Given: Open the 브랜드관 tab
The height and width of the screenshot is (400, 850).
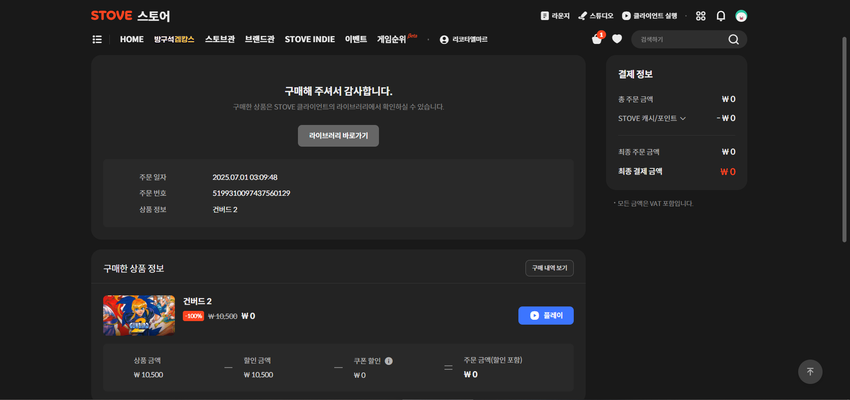Looking at the screenshot, I should [x=260, y=39].
